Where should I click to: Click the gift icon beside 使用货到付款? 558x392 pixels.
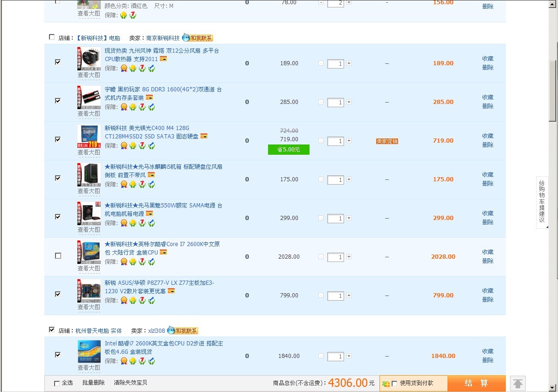[386, 384]
